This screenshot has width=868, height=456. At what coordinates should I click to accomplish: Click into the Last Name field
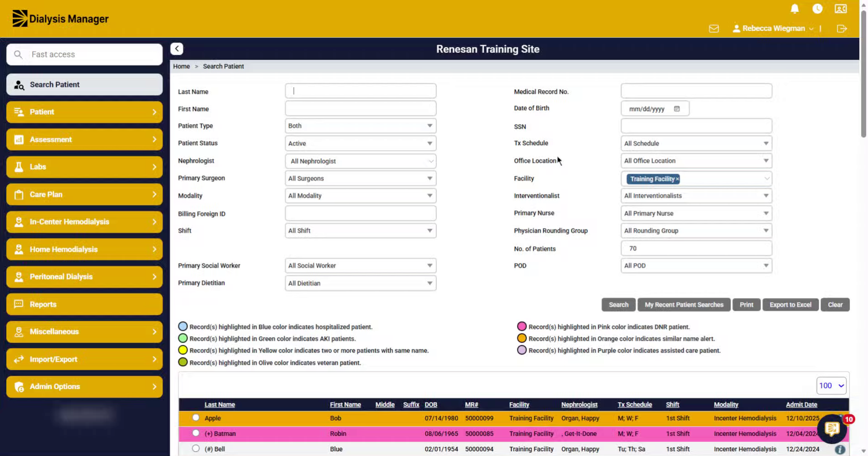[x=361, y=91]
